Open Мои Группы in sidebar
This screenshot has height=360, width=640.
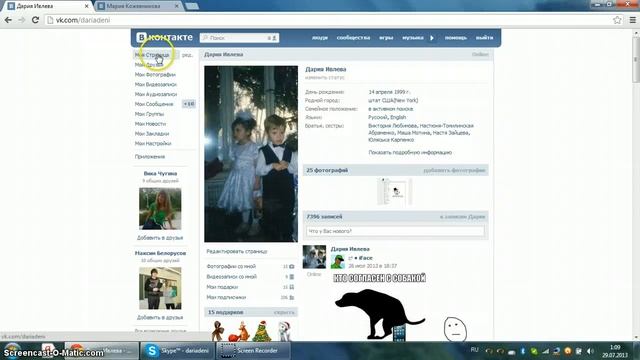click(149, 114)
